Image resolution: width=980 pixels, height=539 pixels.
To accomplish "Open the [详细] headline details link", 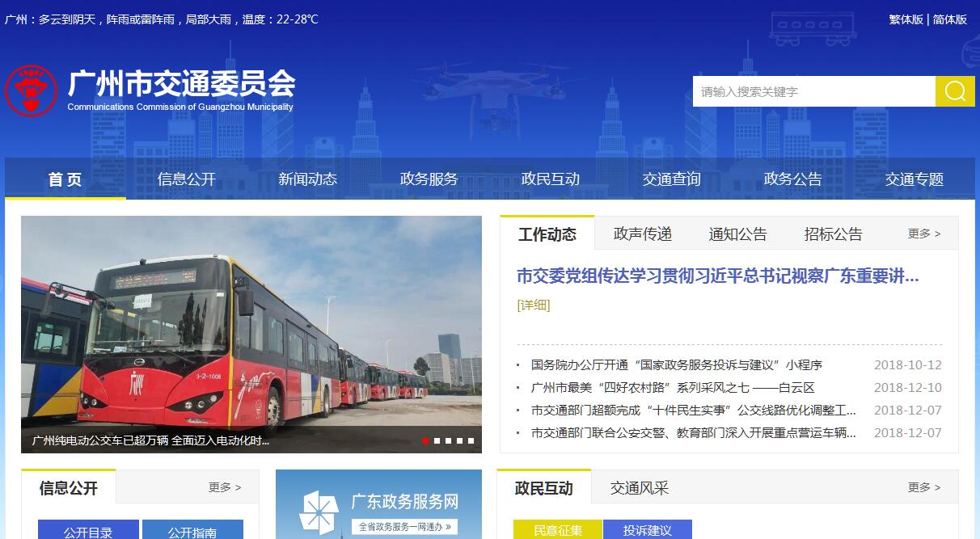I will (534, 305).
